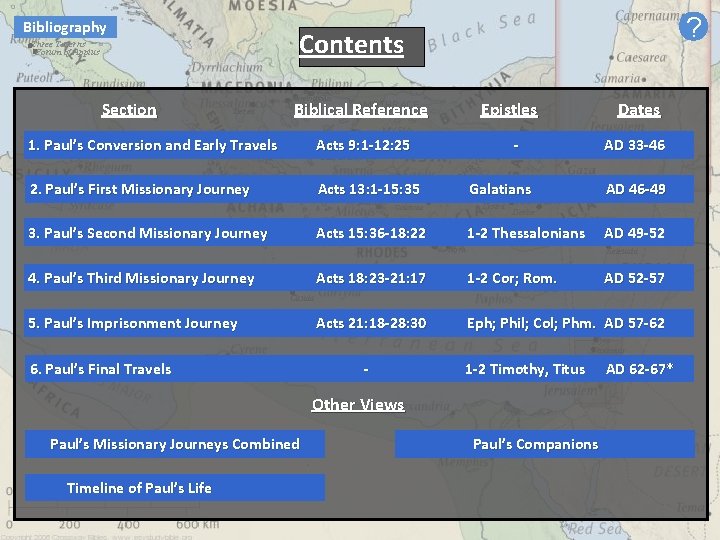Open the Bibliography button
720x540 pixels.
point(65,27)
